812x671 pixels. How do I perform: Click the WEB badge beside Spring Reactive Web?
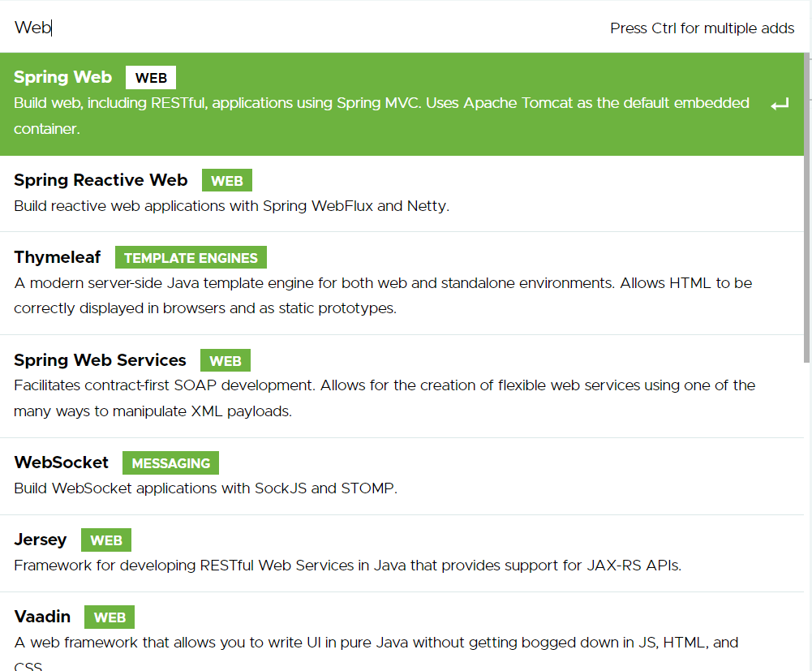coord(226,180)
